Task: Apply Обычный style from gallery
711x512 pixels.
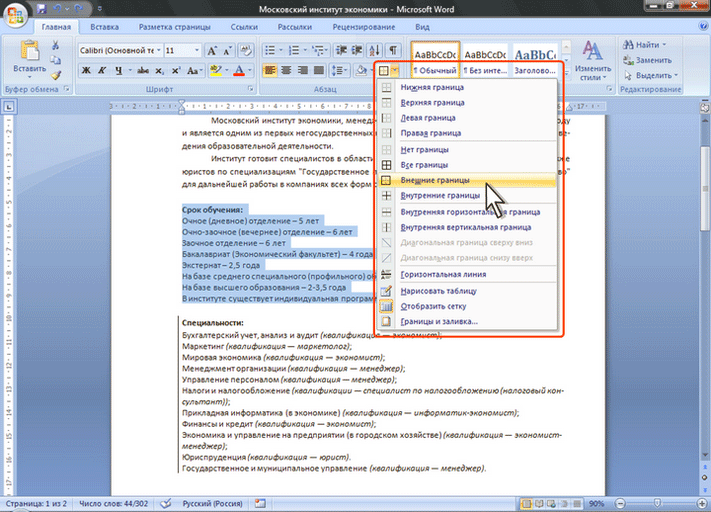Action: tap(435, 59)
